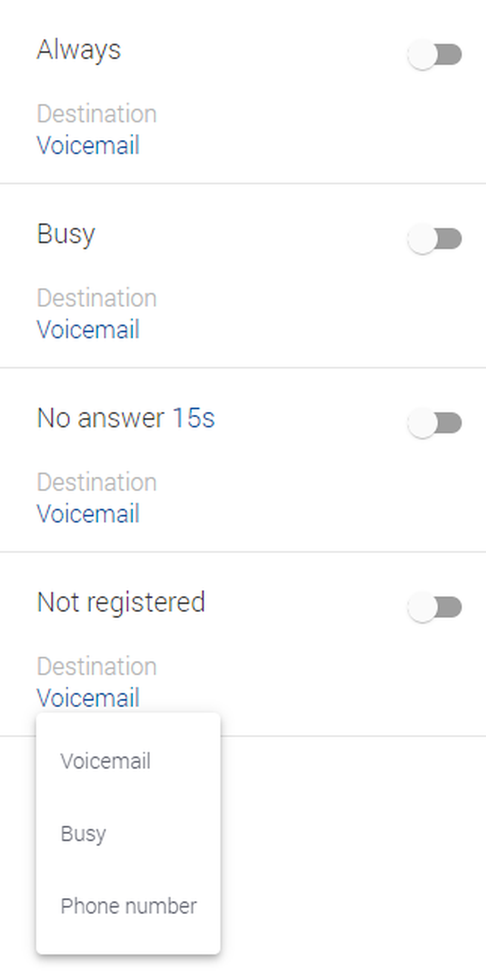Image resolution: width=486 pixels, height=980 pixels.
Task: Open the Voicemail destination dropdown under Busy
Action: 88,329
